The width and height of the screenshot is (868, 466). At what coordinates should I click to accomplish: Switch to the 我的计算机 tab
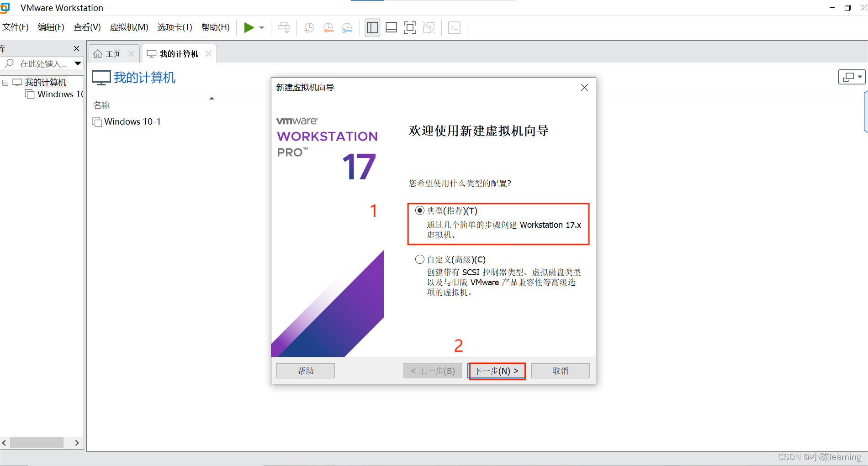(179, 54)
